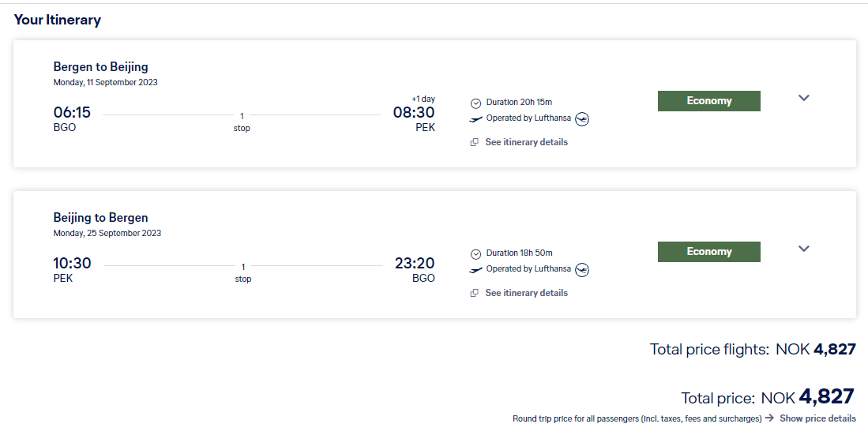Click the Bergen to Beijing heading
This screenshot has height=435, width=868.
(101, 67)
